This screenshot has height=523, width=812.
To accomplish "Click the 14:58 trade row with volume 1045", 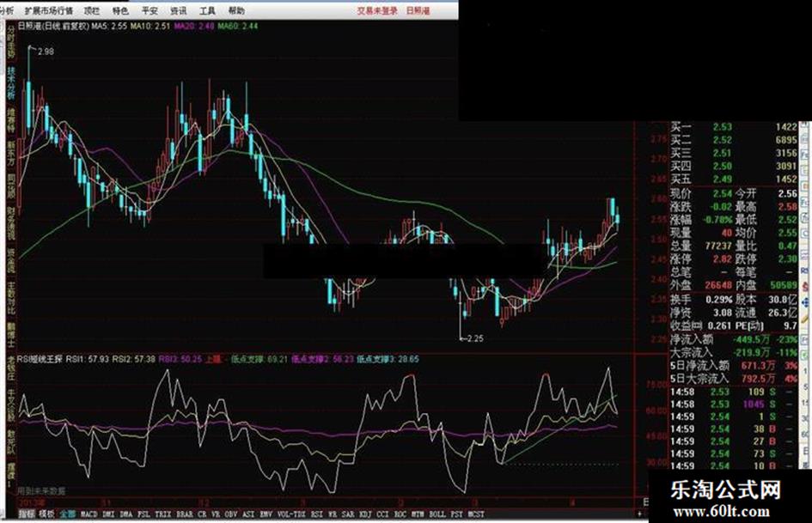I will point(732,404).
